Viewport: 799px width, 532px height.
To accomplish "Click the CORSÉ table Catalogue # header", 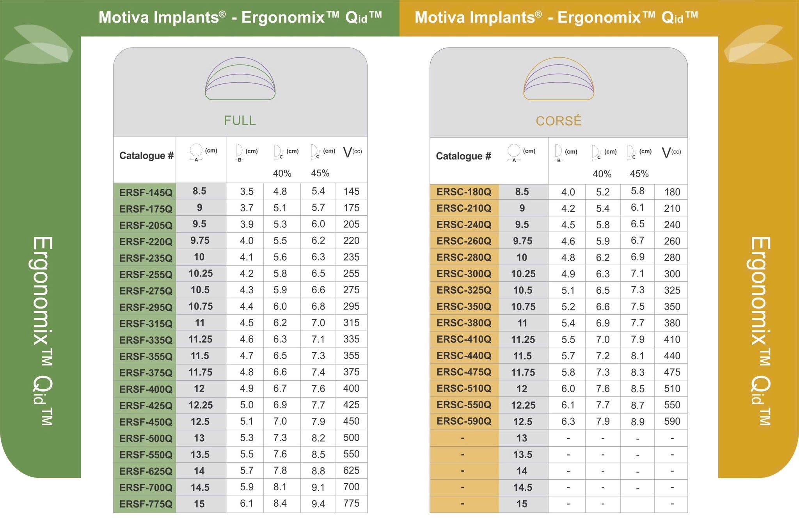I will [x=463, y=156].
